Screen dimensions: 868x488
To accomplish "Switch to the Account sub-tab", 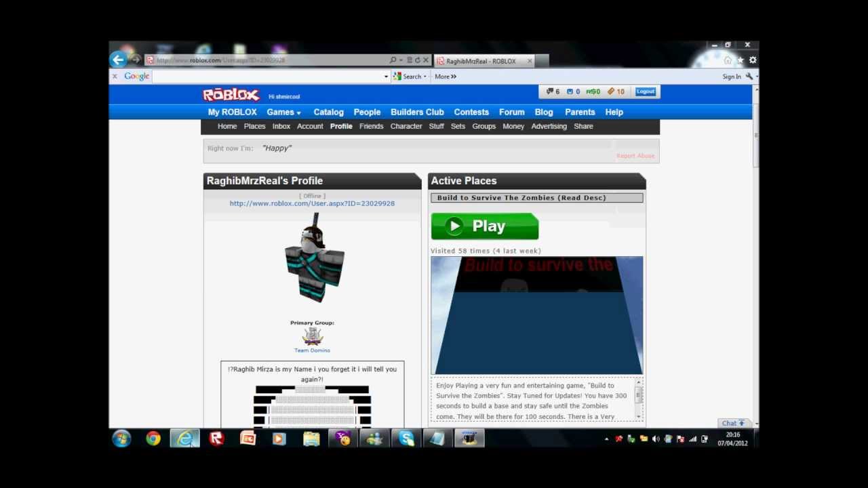I will 310,126.
